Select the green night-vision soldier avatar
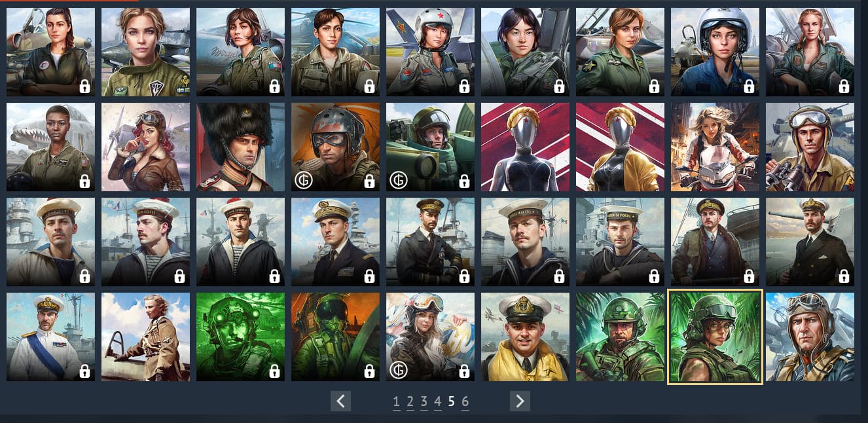This screenshot has height=423, width=868. [240, 337]
